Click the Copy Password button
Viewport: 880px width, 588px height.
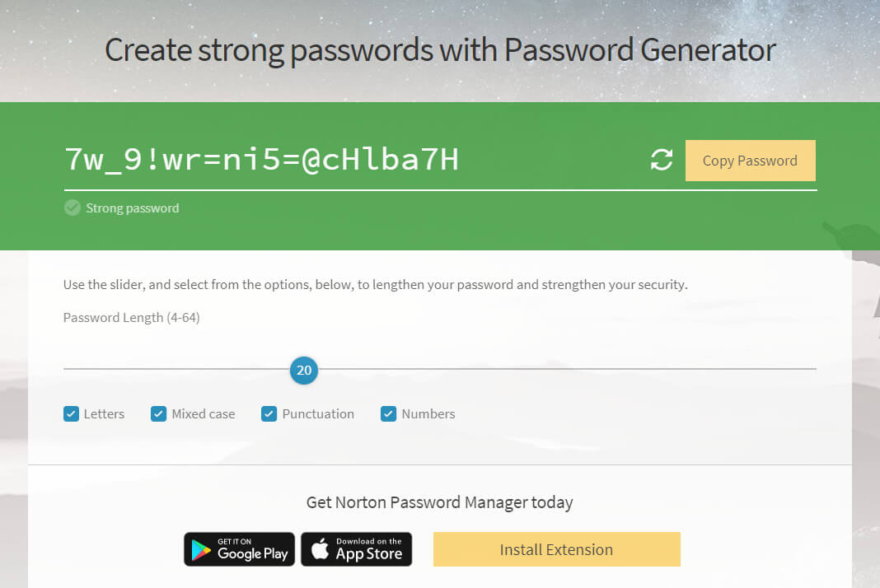pos(750,161)
